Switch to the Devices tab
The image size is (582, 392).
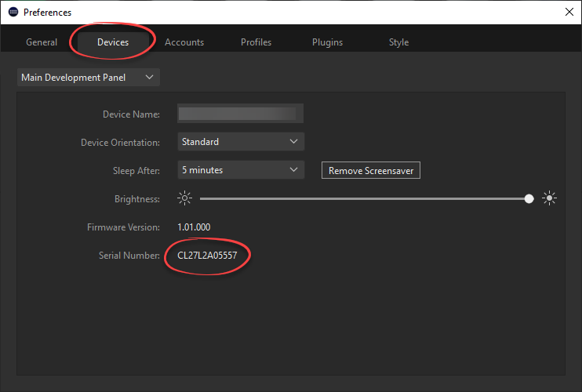[x=113, y=42]
